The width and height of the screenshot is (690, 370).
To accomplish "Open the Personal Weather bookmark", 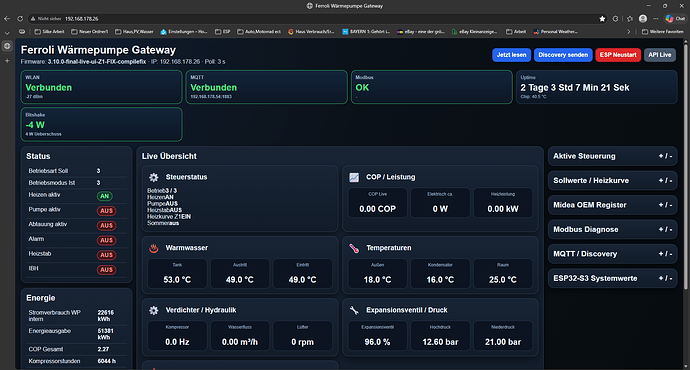I will click(x=555, y=32).
